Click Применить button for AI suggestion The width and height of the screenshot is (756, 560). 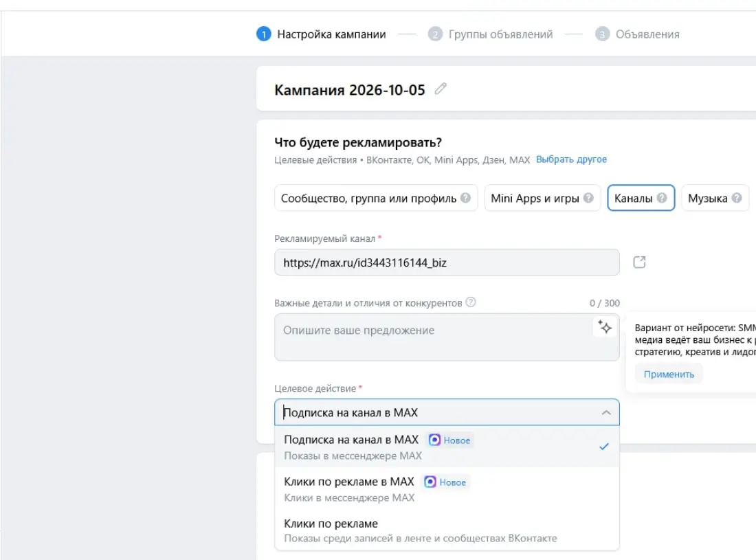[x=669, y=374]
